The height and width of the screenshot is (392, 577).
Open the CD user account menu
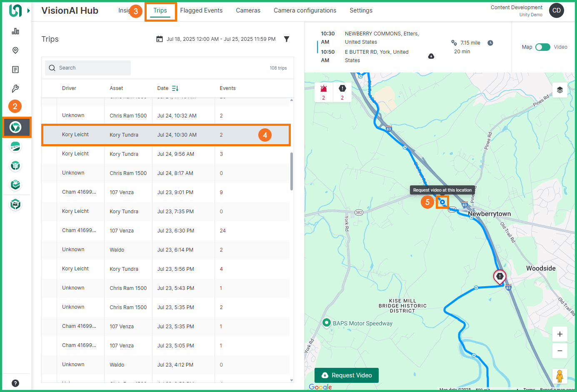pyautogui.click(x=556, y=10)
